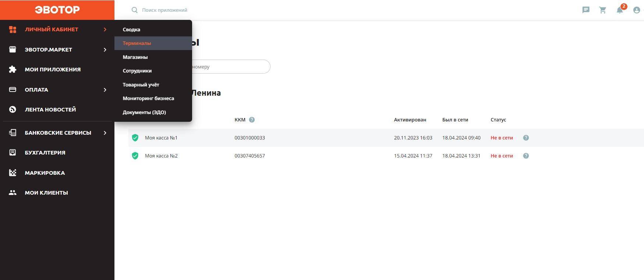Image resolution: width=644 pixels, height=280 pixels.
Task: Click ККМ number 00307405657
Action: coord(250,156)
